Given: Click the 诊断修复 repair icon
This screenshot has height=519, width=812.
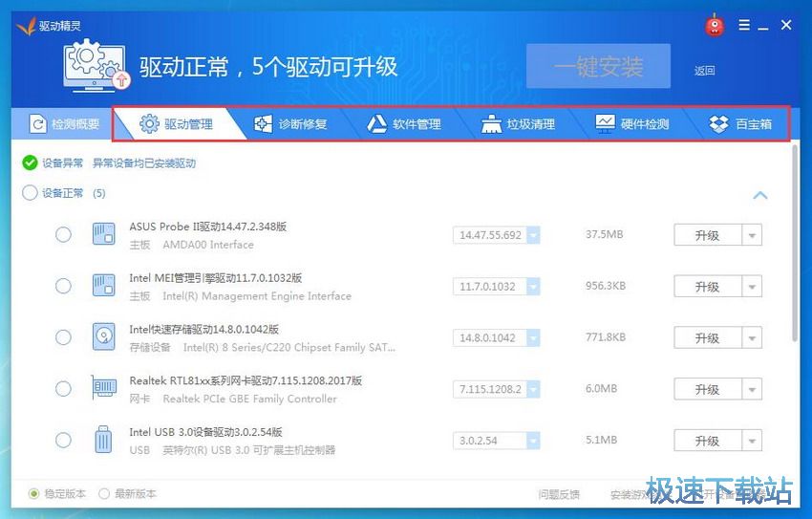Looking at the screenshot, I should 263,124.
